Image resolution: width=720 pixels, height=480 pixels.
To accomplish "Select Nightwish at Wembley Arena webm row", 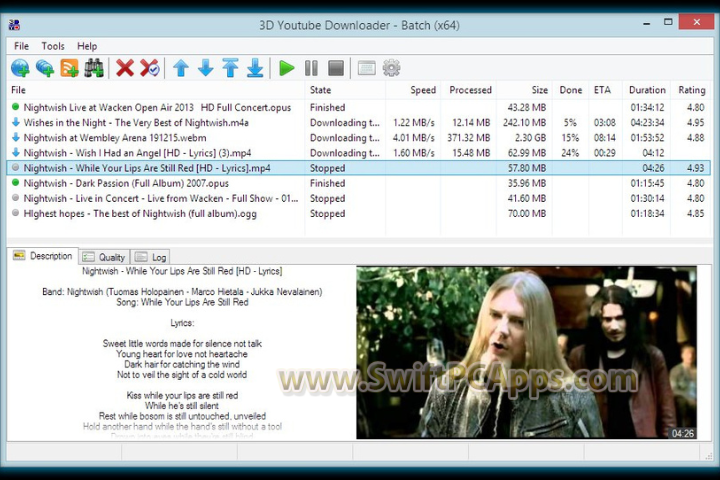I will point(359,138).
